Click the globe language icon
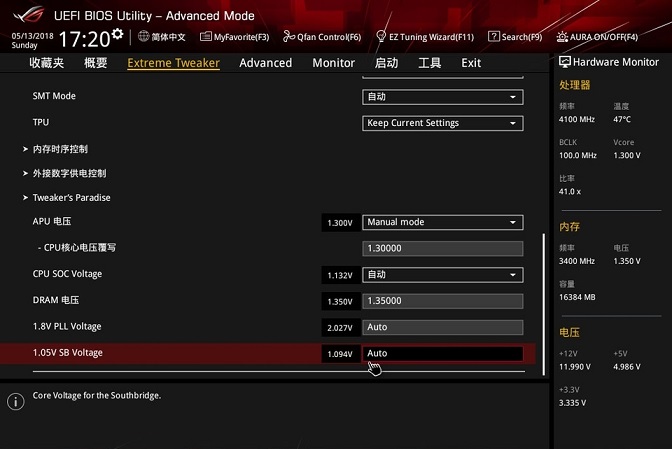672x449 pixels. pyautogui.click(x=144, y=36)
